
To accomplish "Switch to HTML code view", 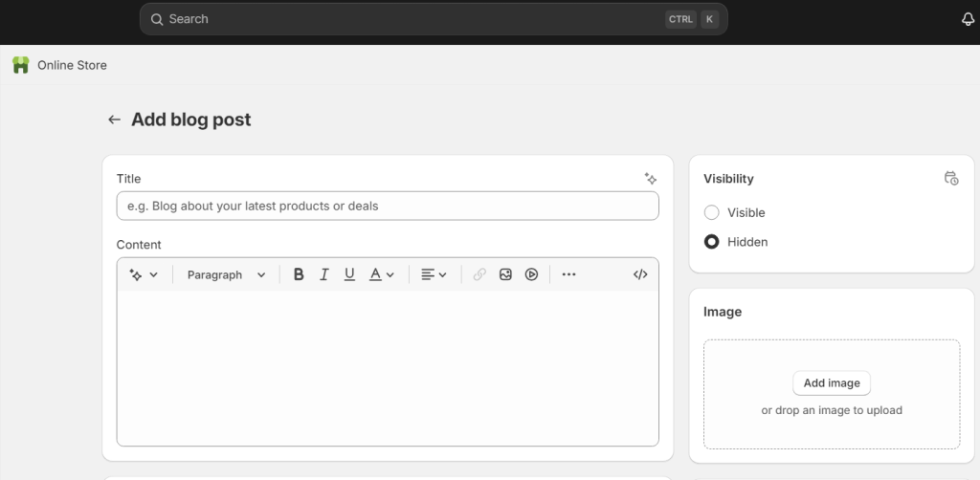I will 640,274.
